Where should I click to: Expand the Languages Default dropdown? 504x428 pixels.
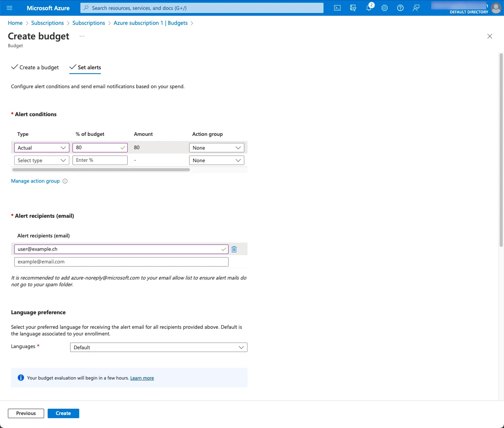[x=158, y=347]
